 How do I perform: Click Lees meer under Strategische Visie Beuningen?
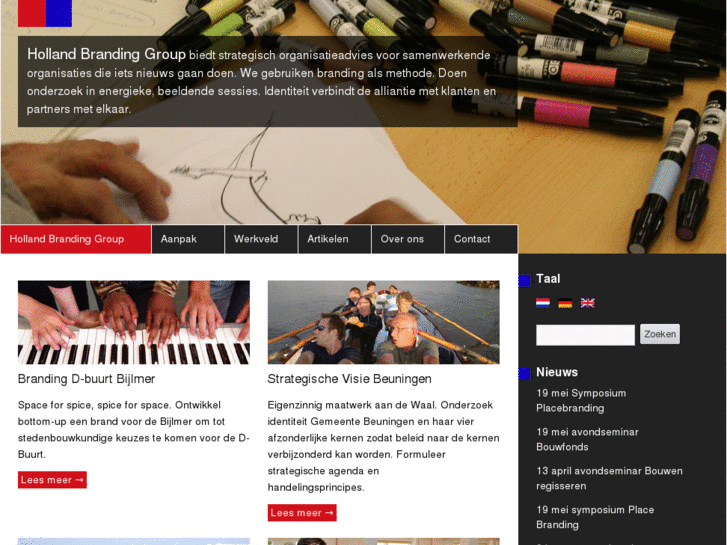302,513
